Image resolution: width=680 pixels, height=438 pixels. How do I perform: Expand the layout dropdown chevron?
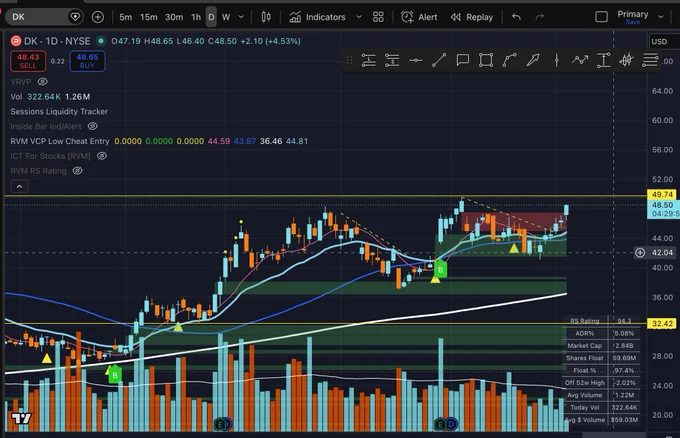pyautogui.click(x=661, y=17)
